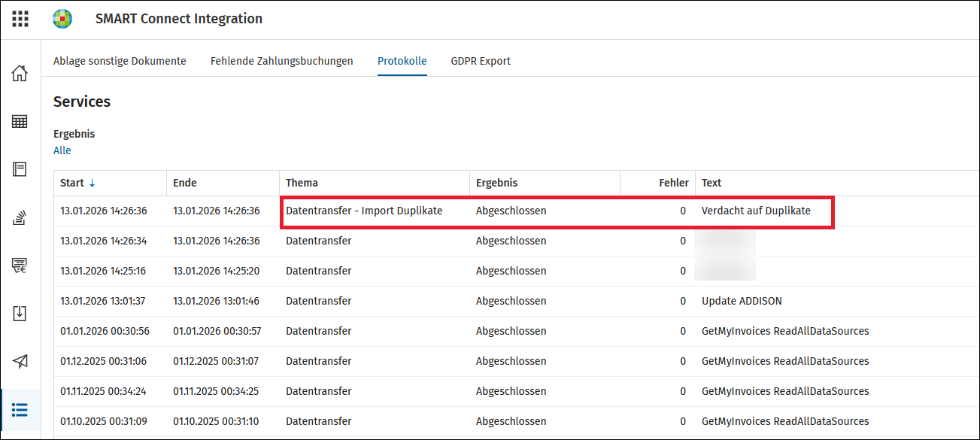This screenshot has height=440, width=980.
Task: Click Abgeschlossen in the 01.10.2025 row
Action: click(511, 422)
